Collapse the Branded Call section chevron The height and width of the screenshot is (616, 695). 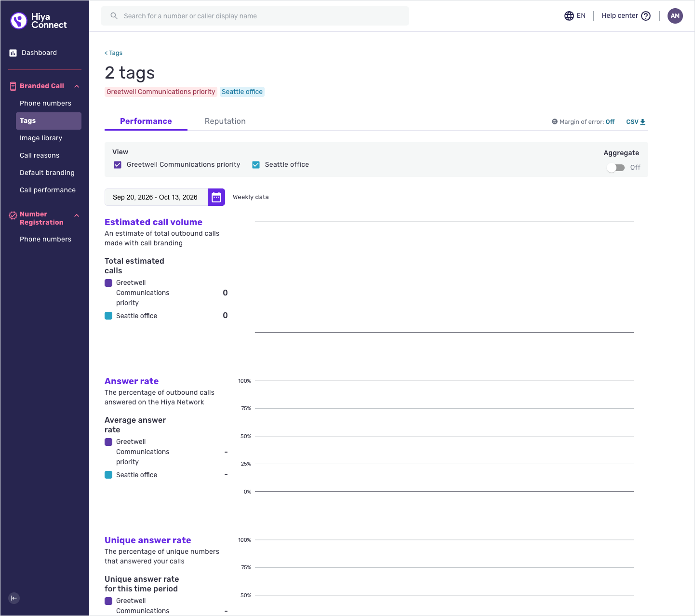pyautogui.click(x=77, y=86)
